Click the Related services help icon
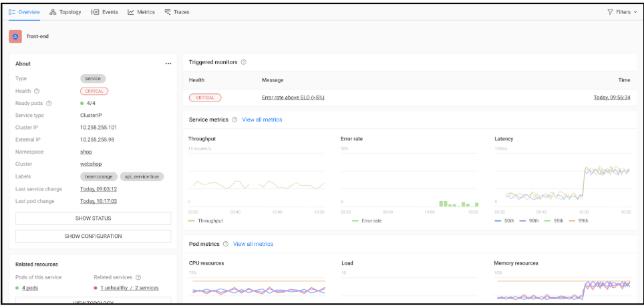 coord(138,277)
